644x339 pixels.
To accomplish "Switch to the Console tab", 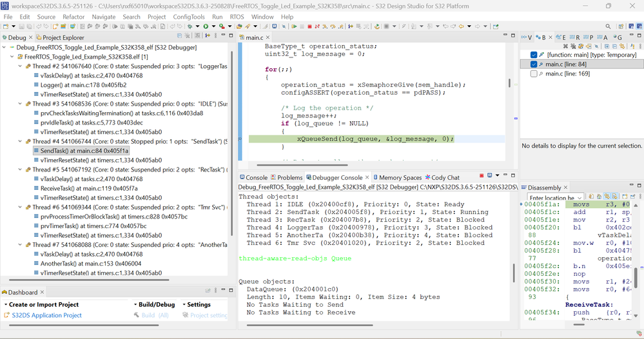I will (253, 177).
